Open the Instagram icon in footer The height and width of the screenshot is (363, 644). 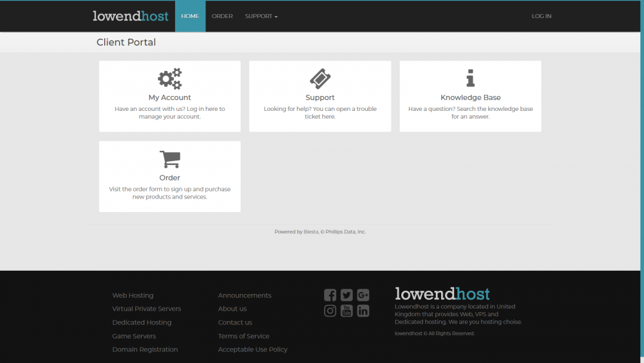pos(330,311)
